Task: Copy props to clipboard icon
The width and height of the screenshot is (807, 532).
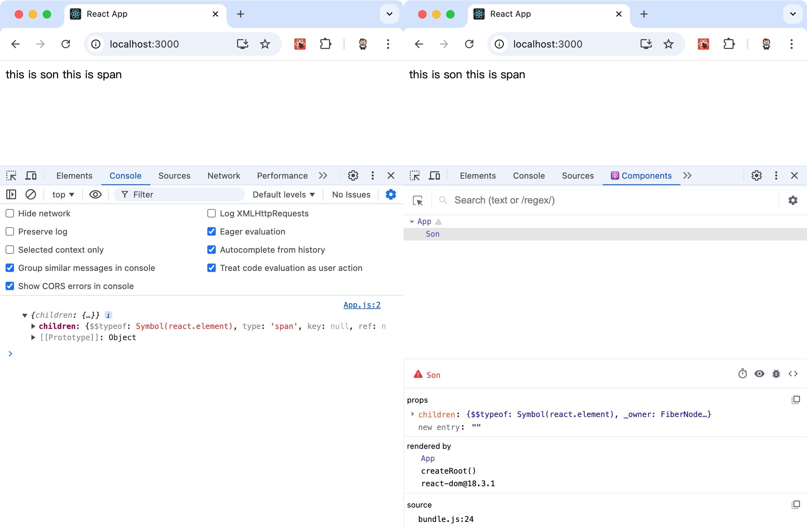Action: tap(795, 400)
